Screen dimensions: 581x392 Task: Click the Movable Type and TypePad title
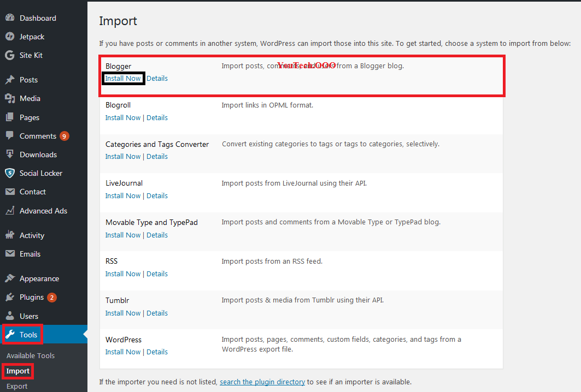tap(151, 222)
